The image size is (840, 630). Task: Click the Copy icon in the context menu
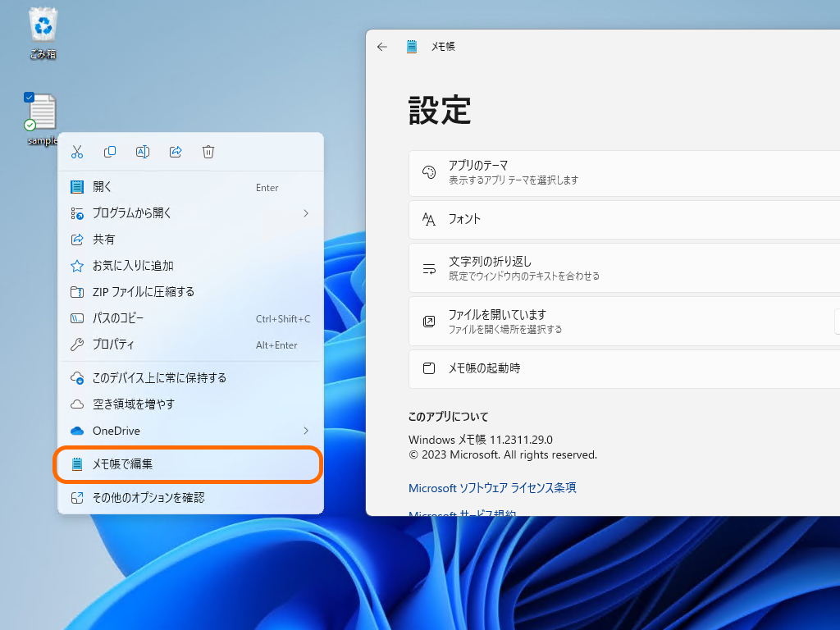pos(110,152)
